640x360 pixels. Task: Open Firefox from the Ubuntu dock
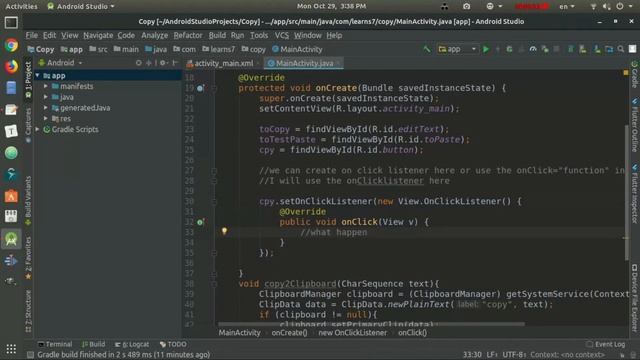[11, 66]
